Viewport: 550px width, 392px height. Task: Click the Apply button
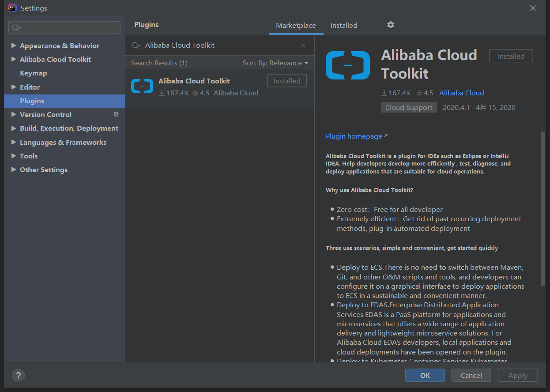coord(518,375)
